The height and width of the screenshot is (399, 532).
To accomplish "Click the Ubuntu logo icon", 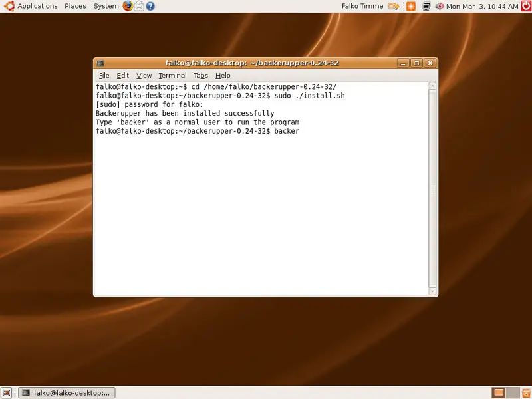I will pos(9,6).
